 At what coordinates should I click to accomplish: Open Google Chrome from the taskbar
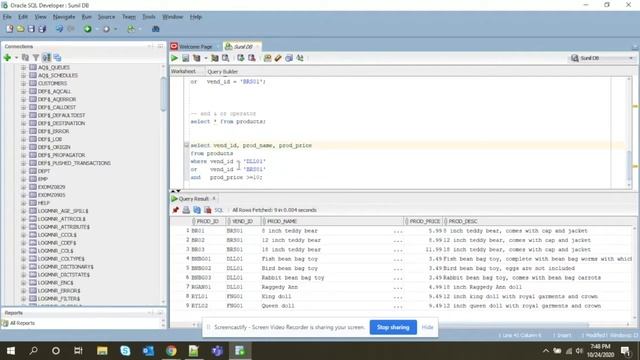click(x=171, y=351)
